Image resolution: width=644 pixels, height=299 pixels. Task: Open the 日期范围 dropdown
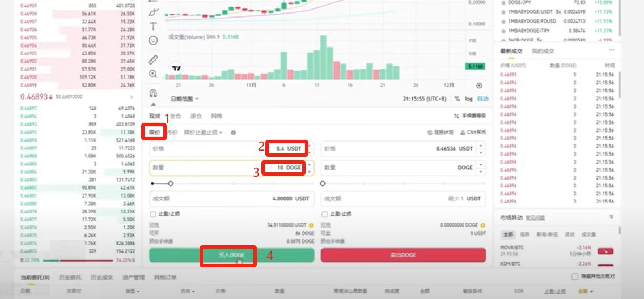[x=184, y=99]
